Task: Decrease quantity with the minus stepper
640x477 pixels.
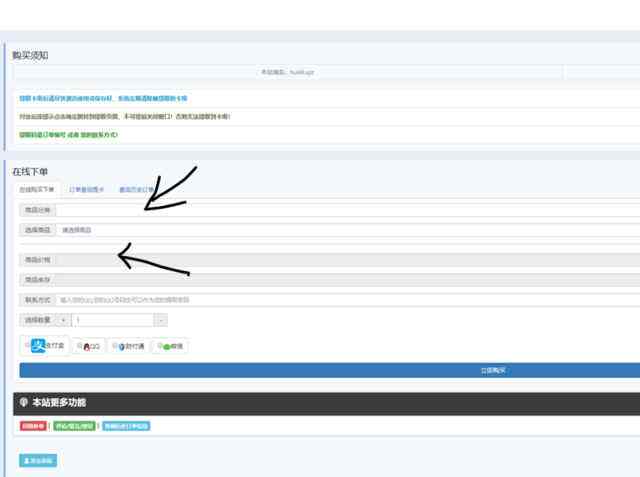Action: pos(161,320)
